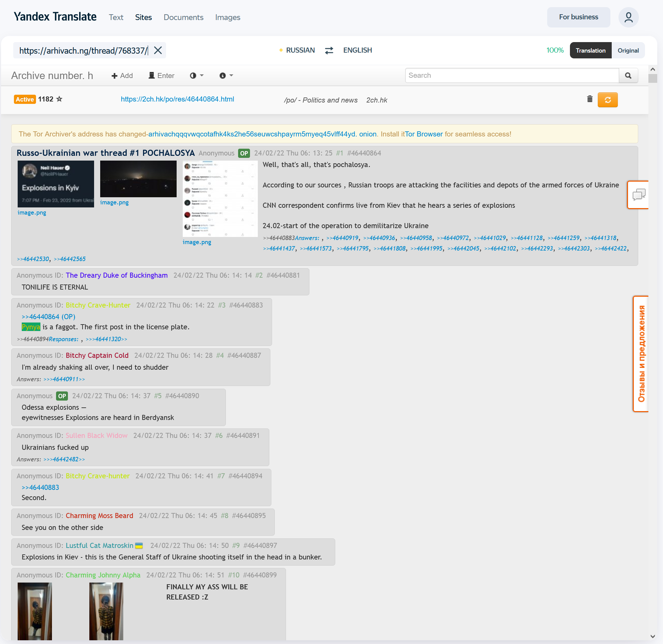Open the user account profile icon
Image resolution: width=663 pixels, height=644 pixels.
(628, 17)
